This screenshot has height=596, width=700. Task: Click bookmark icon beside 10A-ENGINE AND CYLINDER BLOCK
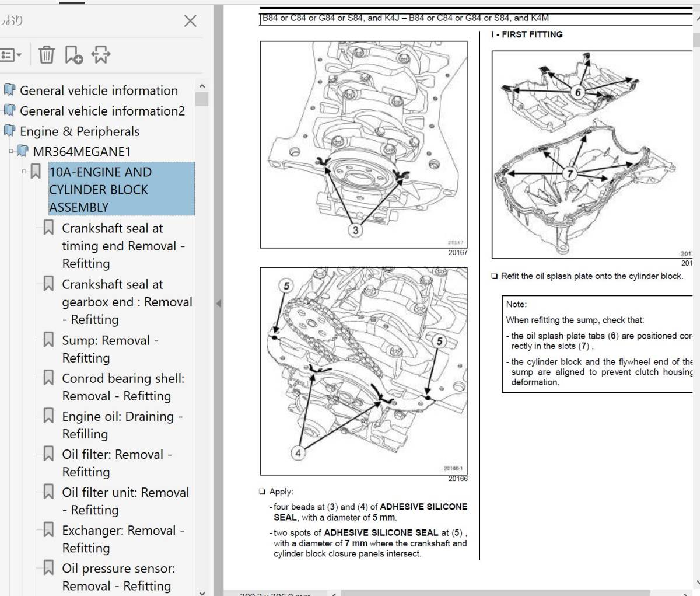(36, 172)
